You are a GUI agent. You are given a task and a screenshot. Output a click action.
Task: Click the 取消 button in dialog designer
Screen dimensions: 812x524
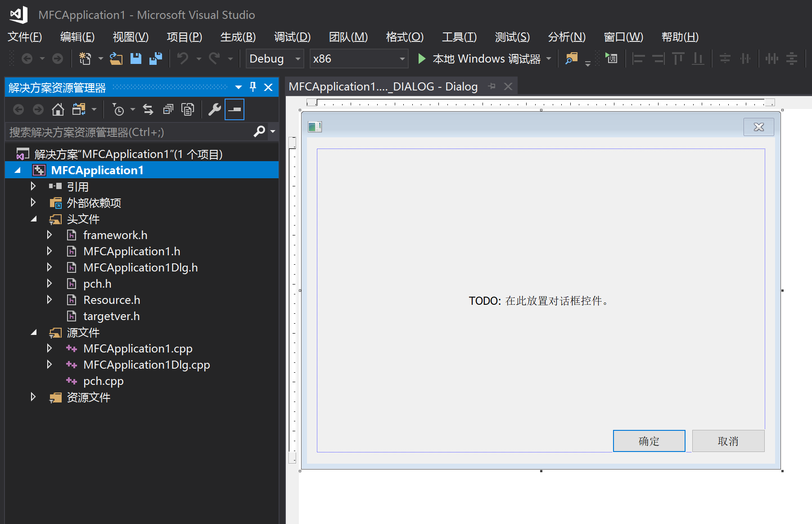coord(728,441)
